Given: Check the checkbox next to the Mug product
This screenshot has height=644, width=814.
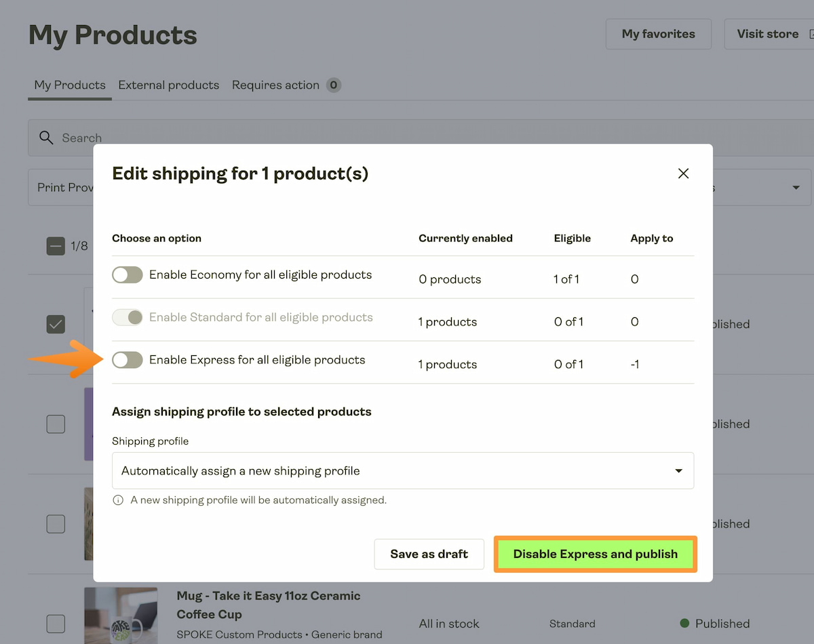Looking at the screenshot, I should 56,624.
